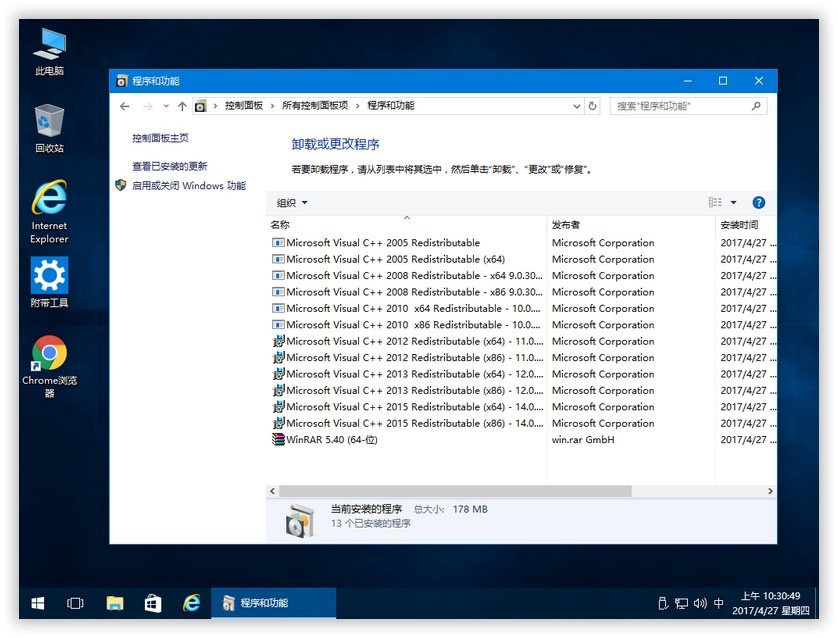
Task: Launch Internet Explorer from the taskbar
Action: 191,603
